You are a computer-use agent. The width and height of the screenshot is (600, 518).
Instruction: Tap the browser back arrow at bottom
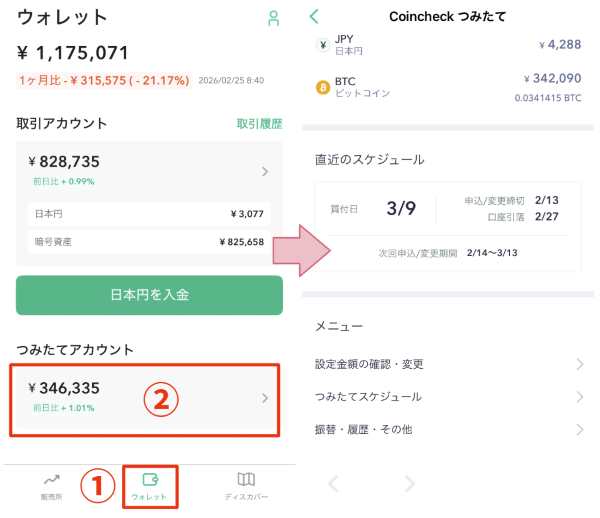click(x=334, y=484)
